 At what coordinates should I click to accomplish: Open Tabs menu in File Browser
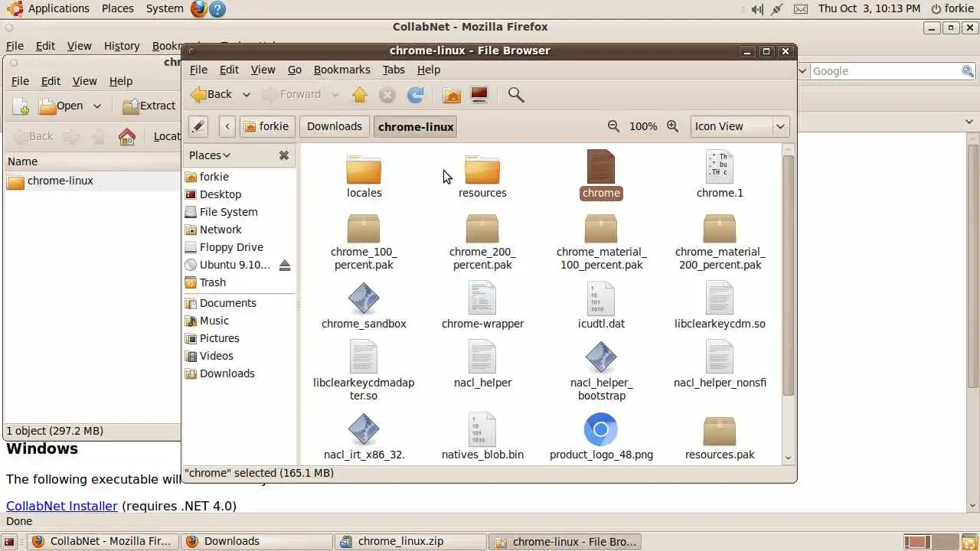point(394,70)
